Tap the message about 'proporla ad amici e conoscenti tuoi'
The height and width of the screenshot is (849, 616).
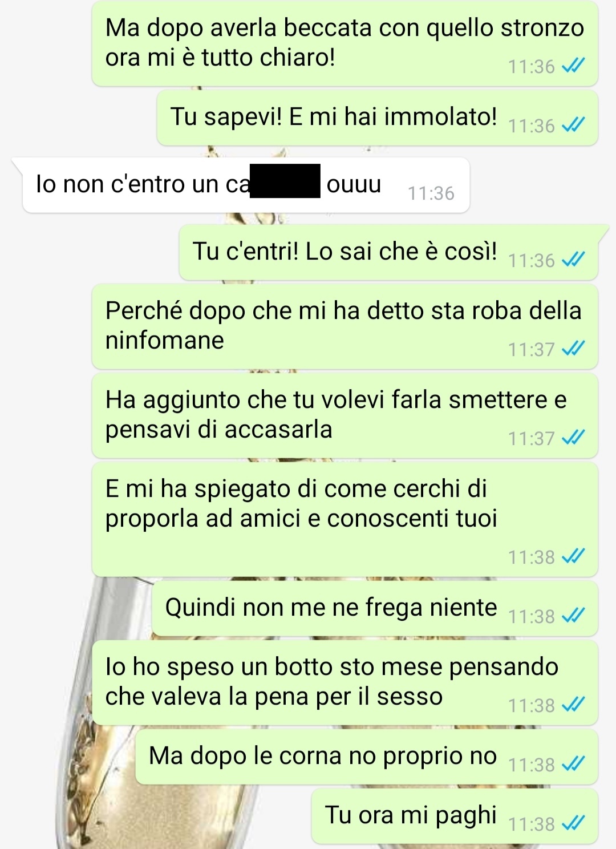coord(345,519)
